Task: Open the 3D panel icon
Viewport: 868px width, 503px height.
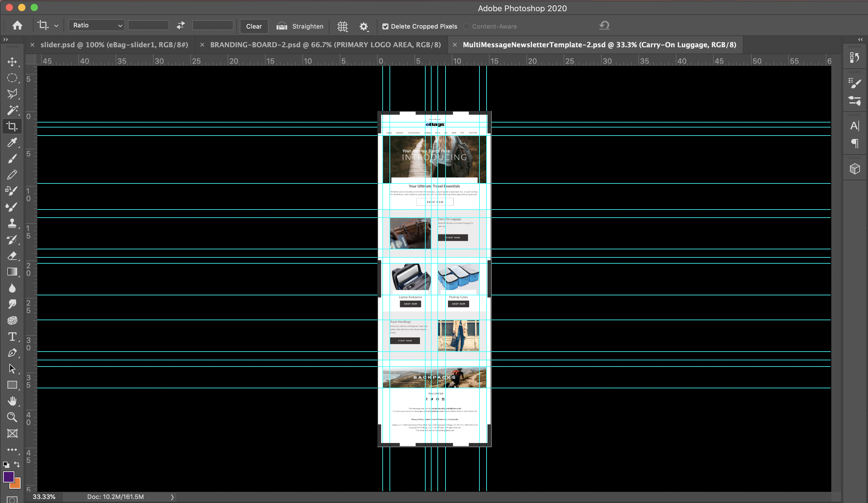Action: (855, 169)
